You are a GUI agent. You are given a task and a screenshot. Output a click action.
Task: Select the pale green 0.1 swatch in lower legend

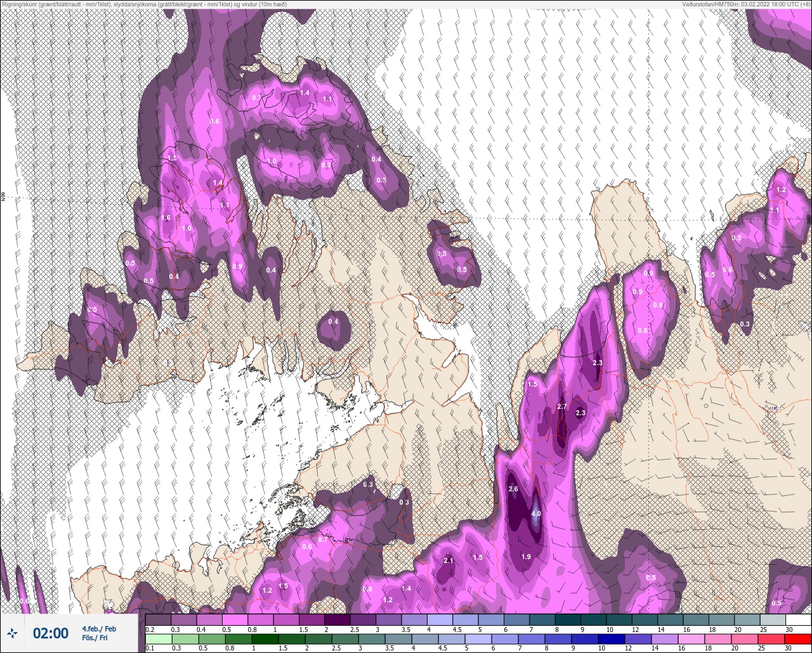tap(159, 639)
